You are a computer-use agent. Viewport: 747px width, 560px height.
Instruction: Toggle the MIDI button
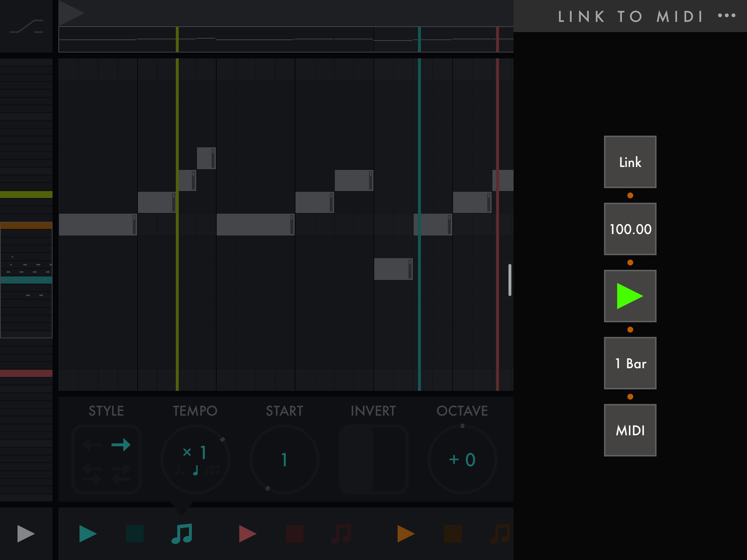(x=630, y=430)
